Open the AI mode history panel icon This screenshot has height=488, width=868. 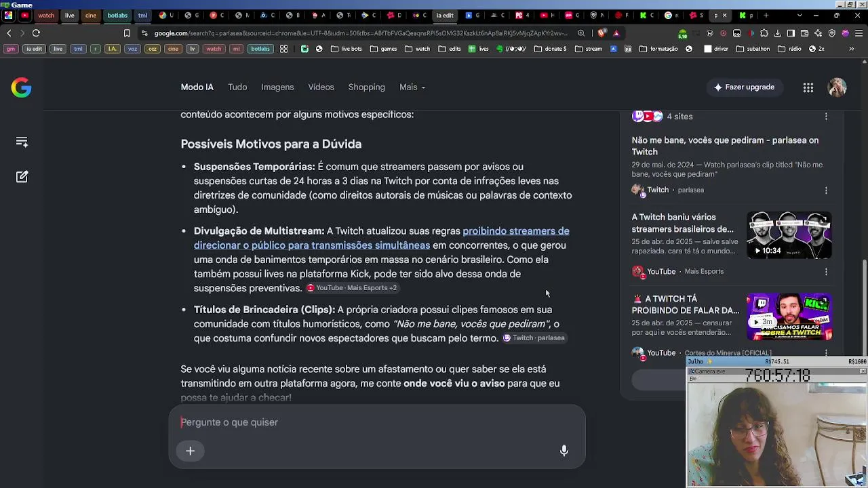pyautogui.click(x=22, y=142)
